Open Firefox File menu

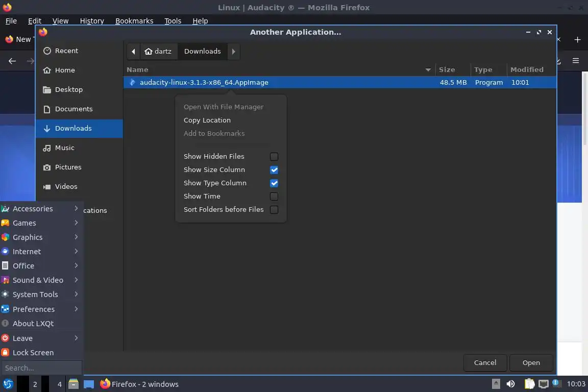[x=11, y=21]
